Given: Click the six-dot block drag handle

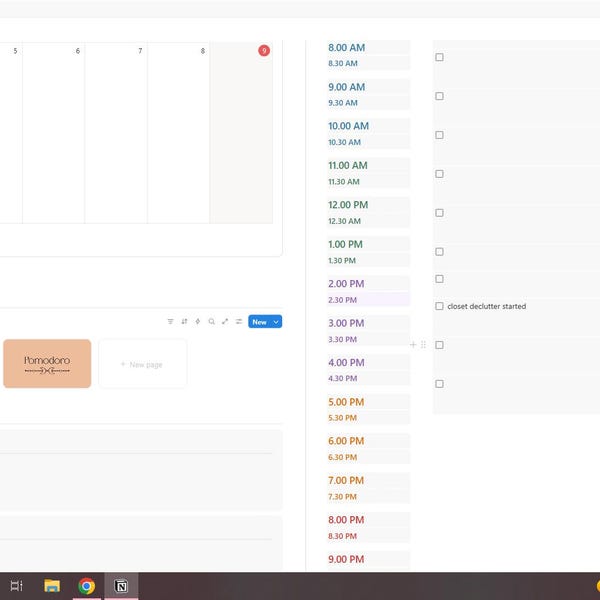Looking at the screenshot, I should 423,345.
